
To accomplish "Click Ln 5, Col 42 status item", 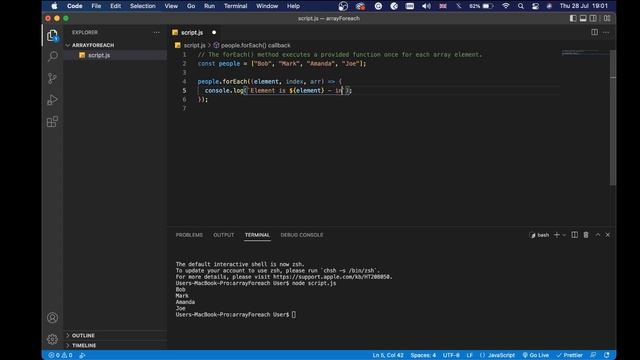I will click(388, 355).
